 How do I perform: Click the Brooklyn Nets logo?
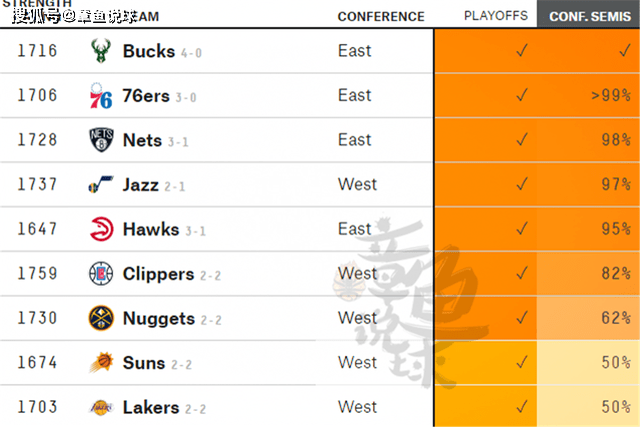click(101, 141)
